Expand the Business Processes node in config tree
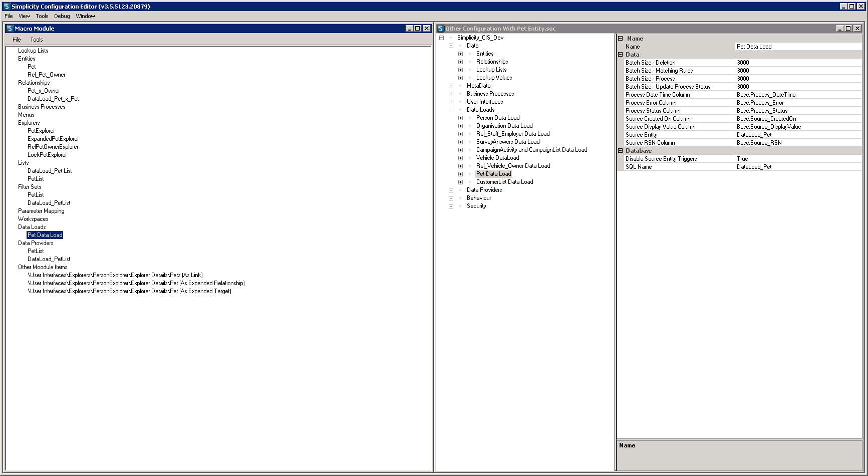 [x=451, y=94]
